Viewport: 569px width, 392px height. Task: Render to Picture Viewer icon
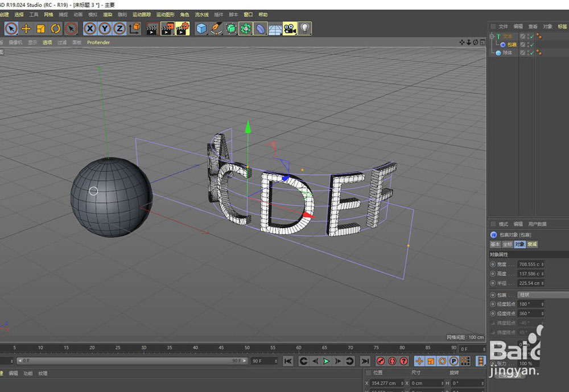point(168,28)
